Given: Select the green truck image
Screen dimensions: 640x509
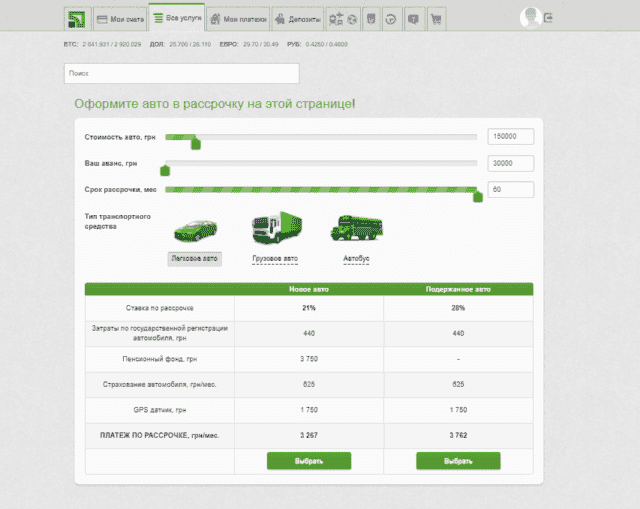Looking at the screenshot, I should [x=273, y=228].
